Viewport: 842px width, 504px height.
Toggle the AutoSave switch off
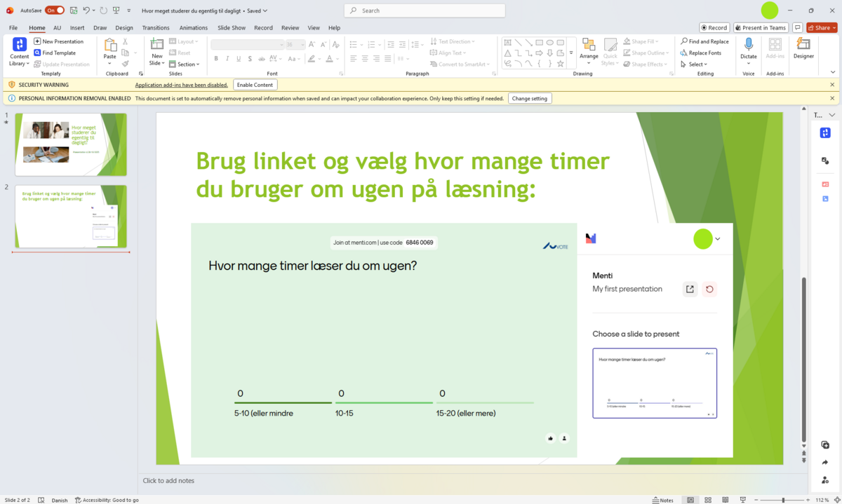point(55,11)
